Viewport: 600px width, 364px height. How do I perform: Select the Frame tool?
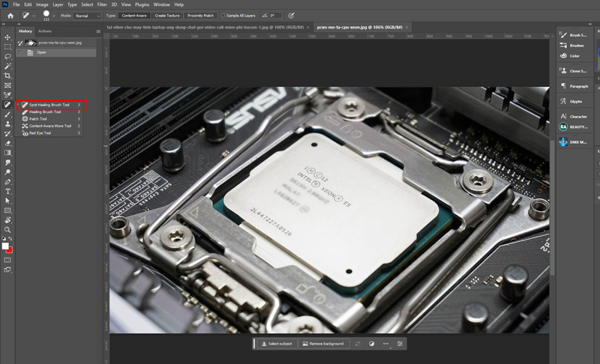(x=7, y=85)
